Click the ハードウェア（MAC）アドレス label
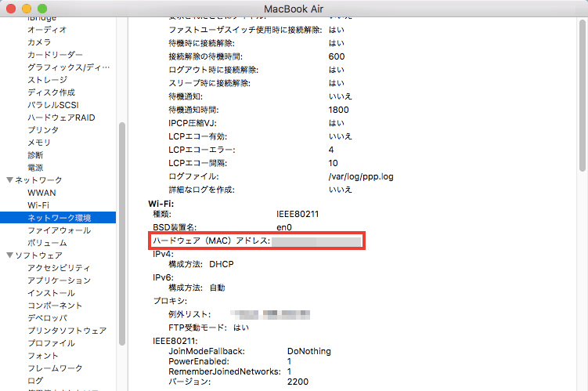Screen dimensions: 588x391 (211, 241)
